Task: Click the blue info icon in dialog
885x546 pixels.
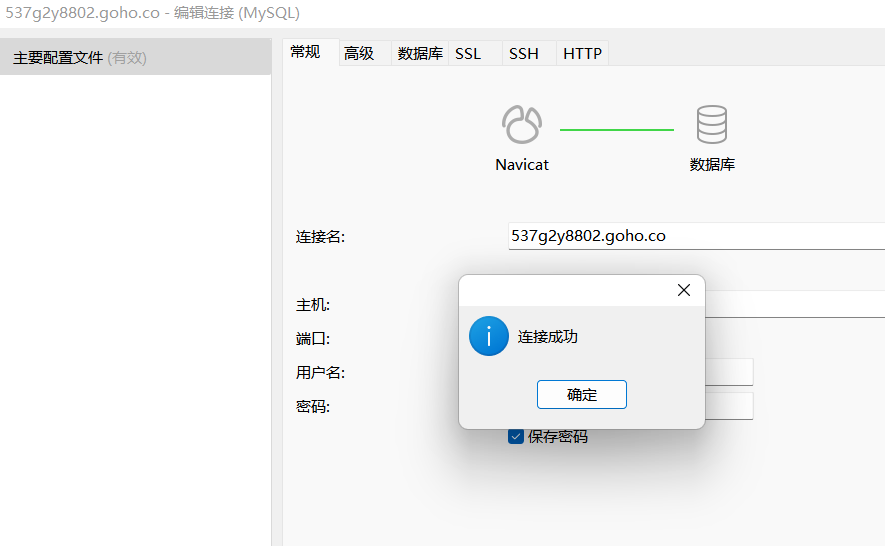Action: tap(489, 336)
